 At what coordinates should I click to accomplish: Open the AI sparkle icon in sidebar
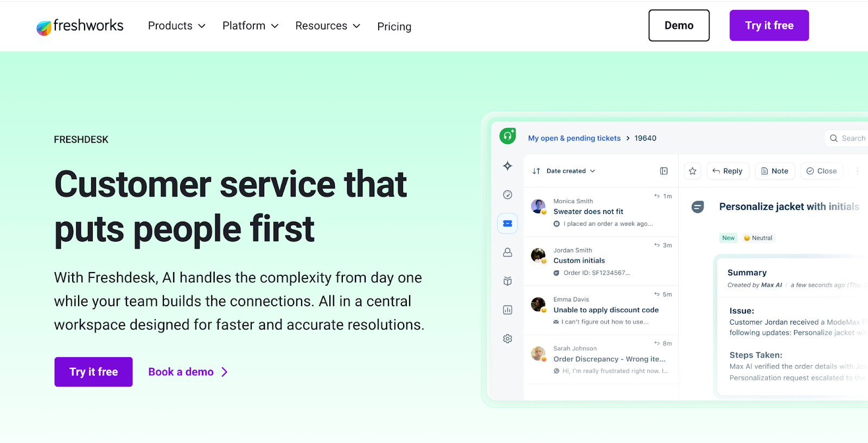[508, 166]
